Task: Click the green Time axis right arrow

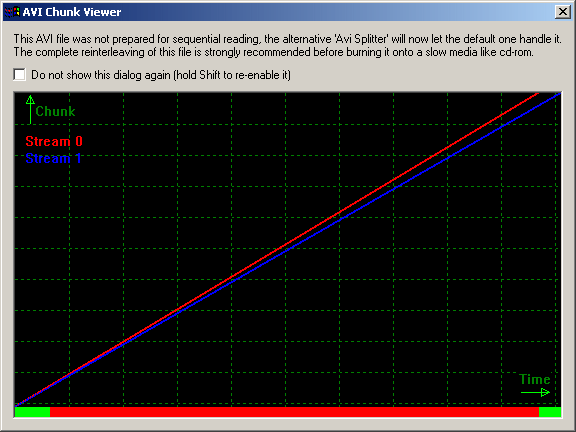Action: coord(535,393)
